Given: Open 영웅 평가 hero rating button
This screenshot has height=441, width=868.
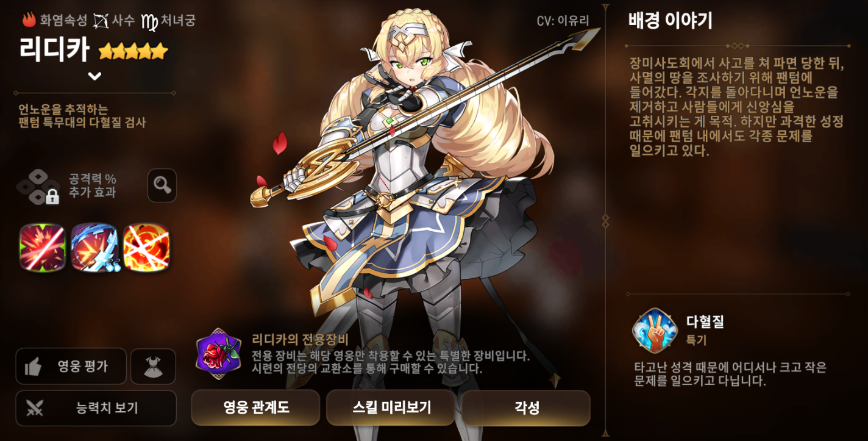Looking at the screenshot, I should coord(71,366).
